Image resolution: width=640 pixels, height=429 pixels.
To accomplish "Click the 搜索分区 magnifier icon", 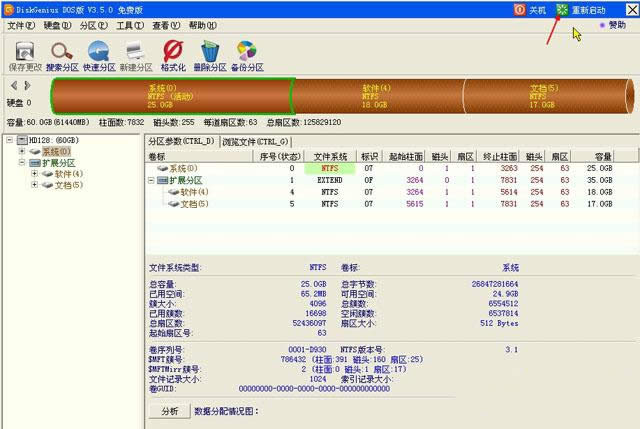I will pyautogui.click(x=61, y=50).
